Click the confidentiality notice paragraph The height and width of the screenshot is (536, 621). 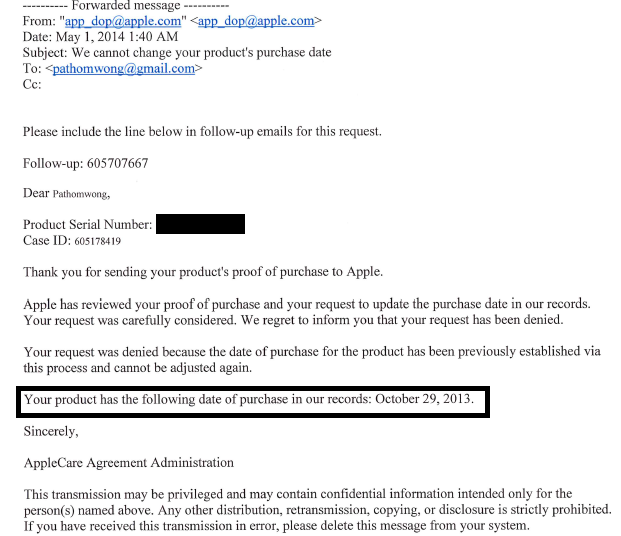click(x=318, y=510)
